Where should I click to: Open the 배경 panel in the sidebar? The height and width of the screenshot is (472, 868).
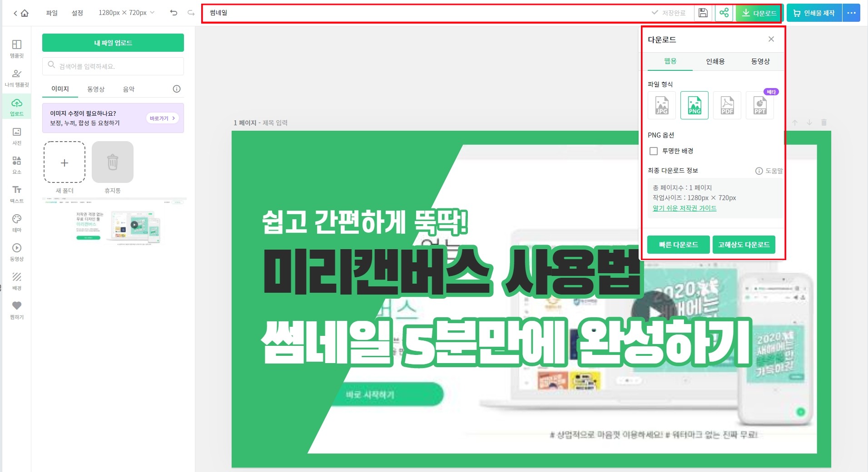click(16, 280)
